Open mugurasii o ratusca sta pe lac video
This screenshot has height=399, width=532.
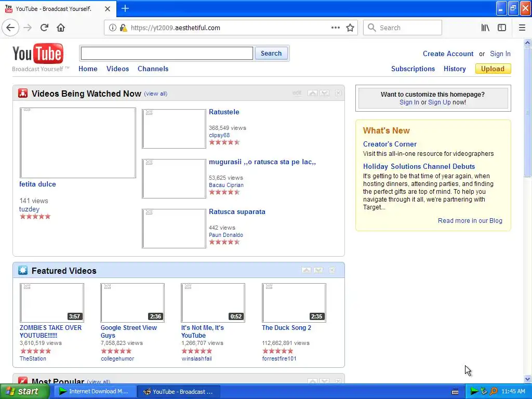click(262, 162)
